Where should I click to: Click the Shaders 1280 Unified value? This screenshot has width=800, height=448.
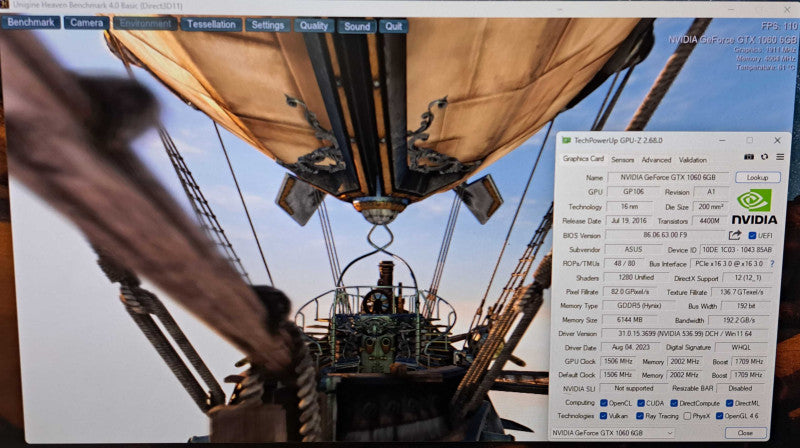[636, 278]
